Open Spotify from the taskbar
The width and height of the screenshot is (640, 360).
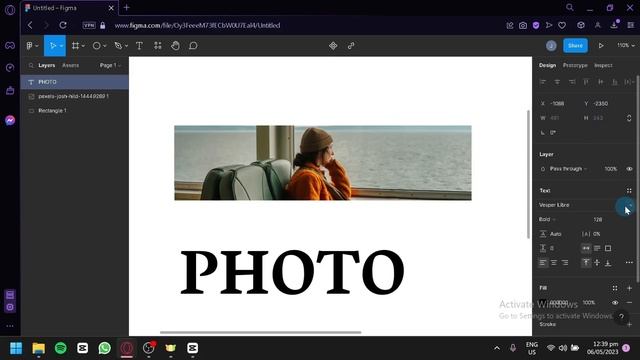pos(61,348)
